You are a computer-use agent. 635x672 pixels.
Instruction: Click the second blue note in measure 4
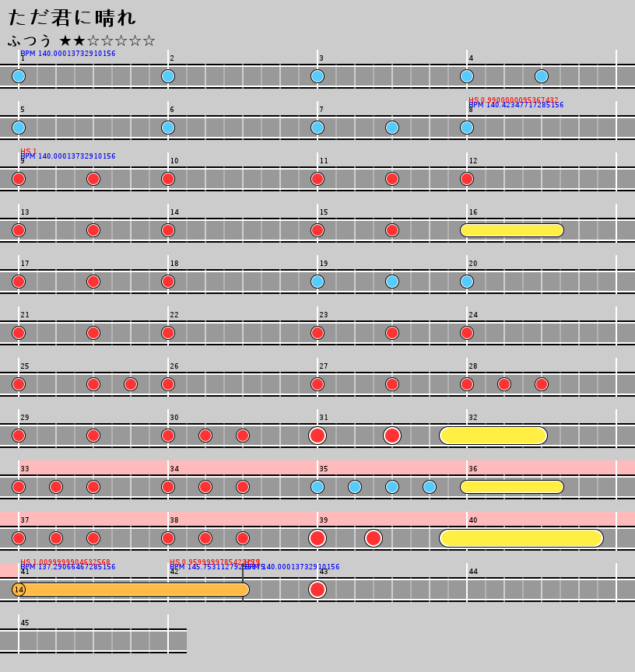542,76
